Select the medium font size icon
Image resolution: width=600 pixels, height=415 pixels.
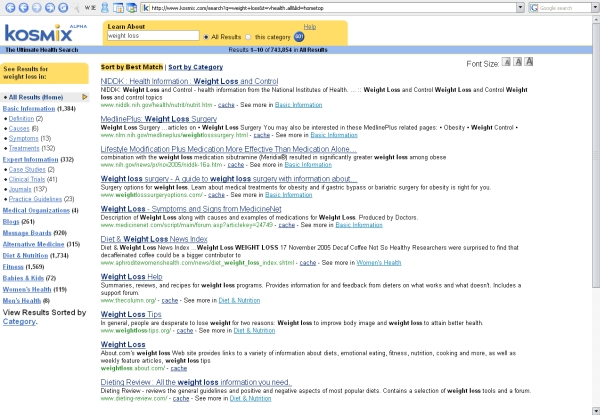(x=516, y=62)
